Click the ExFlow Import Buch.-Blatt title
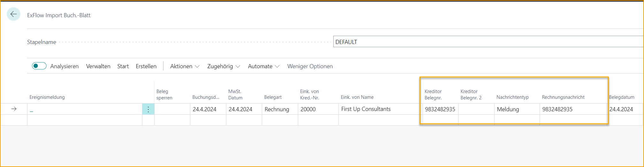Image resolution: width=644 pixels, height=167 pixels. click(59, 15)
